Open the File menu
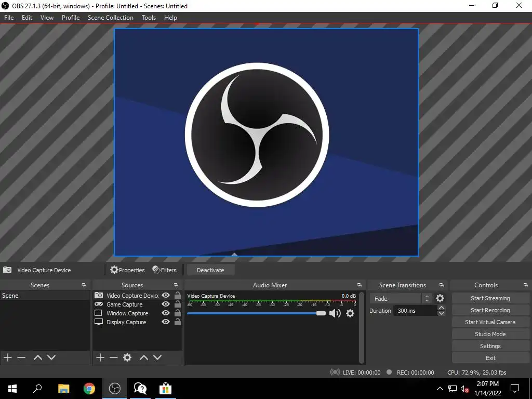The width and height of the screenshot is (532, 399). [9, 18]
